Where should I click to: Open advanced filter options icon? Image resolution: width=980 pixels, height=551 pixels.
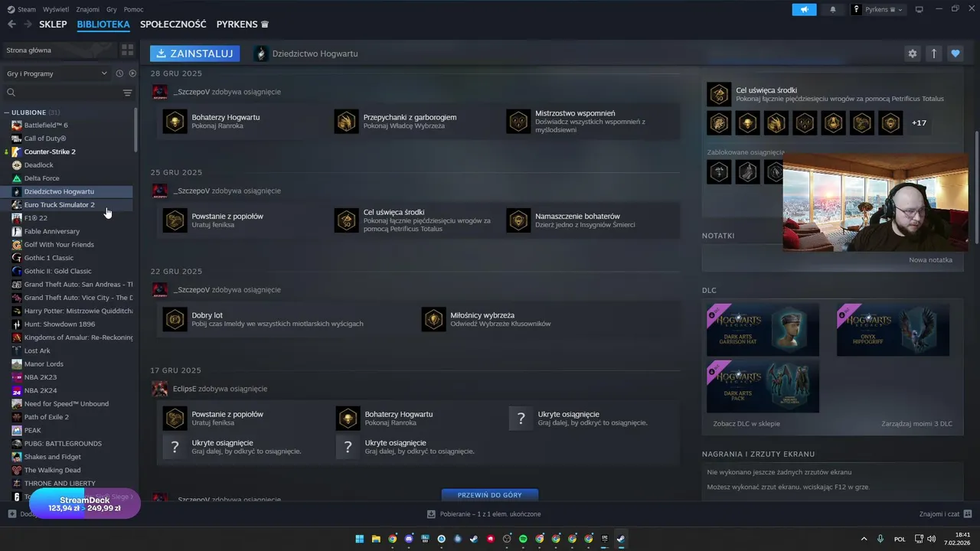(x=127, y=93)
